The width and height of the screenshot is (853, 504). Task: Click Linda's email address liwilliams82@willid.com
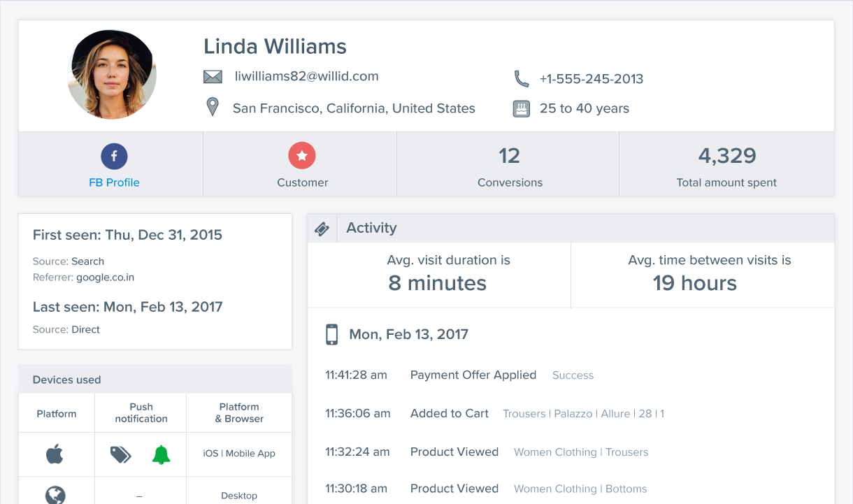[x=307, y=76]
